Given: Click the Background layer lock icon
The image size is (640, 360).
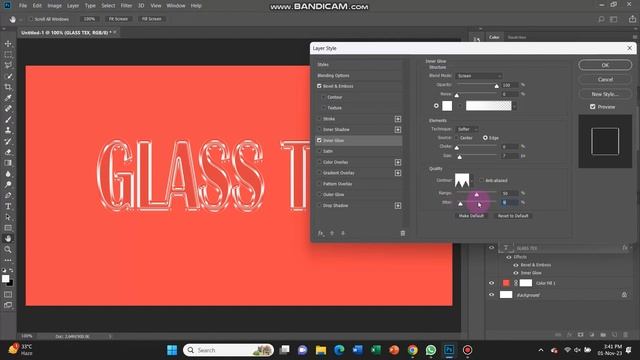Looking at the screenshot, I should 624,295.
